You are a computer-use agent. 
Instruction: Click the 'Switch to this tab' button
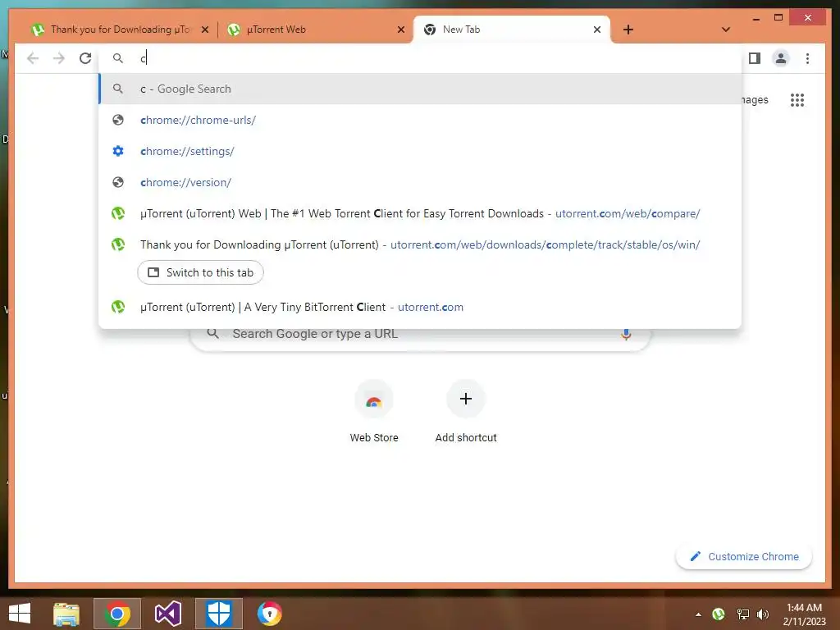click(x=200, y=272)
